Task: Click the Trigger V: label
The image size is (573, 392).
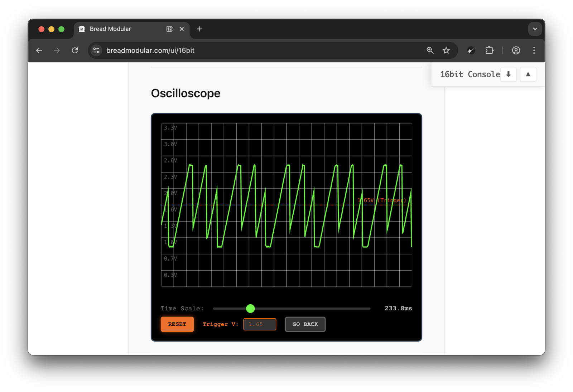Action: click(220, 324)
